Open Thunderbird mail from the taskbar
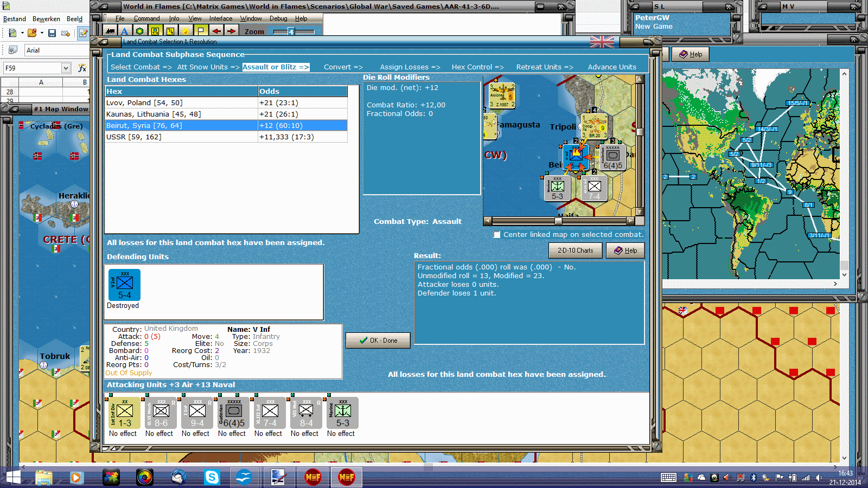 pos(178,477)
